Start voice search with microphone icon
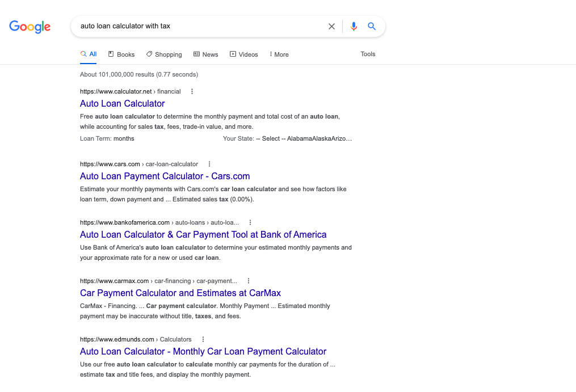The height and width of the screenshot is (392, 576). (354, 27)
